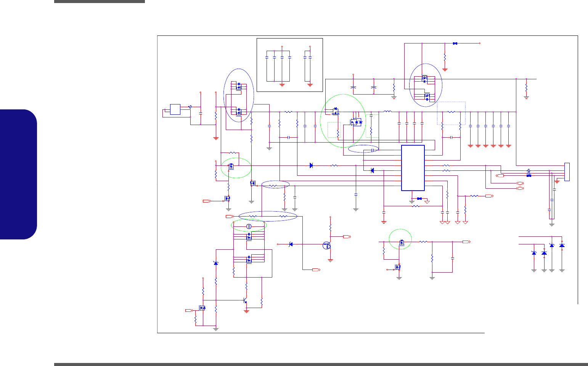Click the dual-diode MOSFET package in green circle

pyautogui.click(x=356, y=122)
